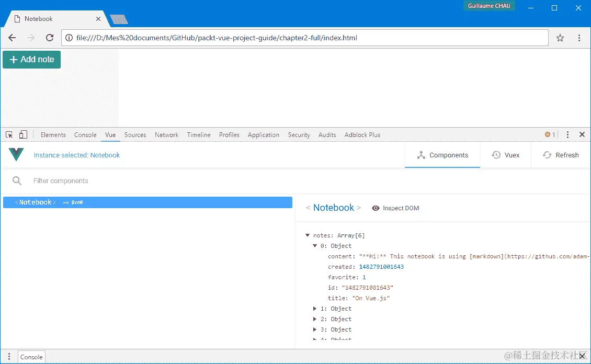Collapse the notes: Array[6] node
Screen dimensions: 591x364
click(308, 235)
